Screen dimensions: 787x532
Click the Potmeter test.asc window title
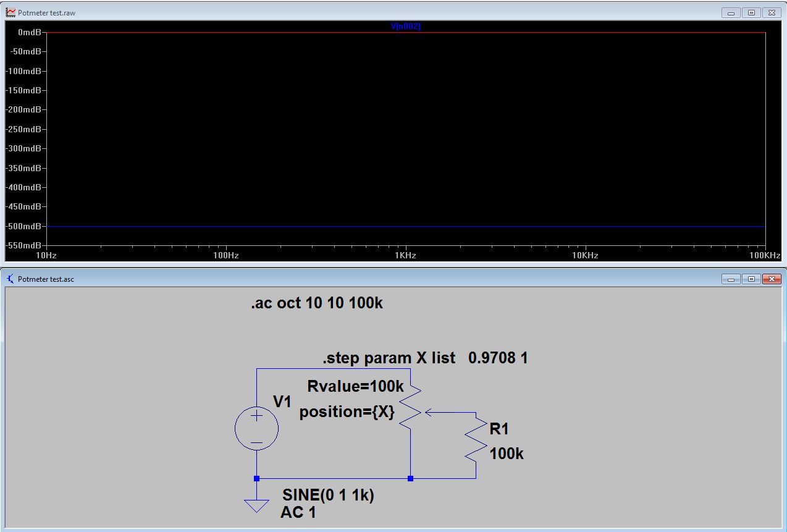tap(46, 279)
